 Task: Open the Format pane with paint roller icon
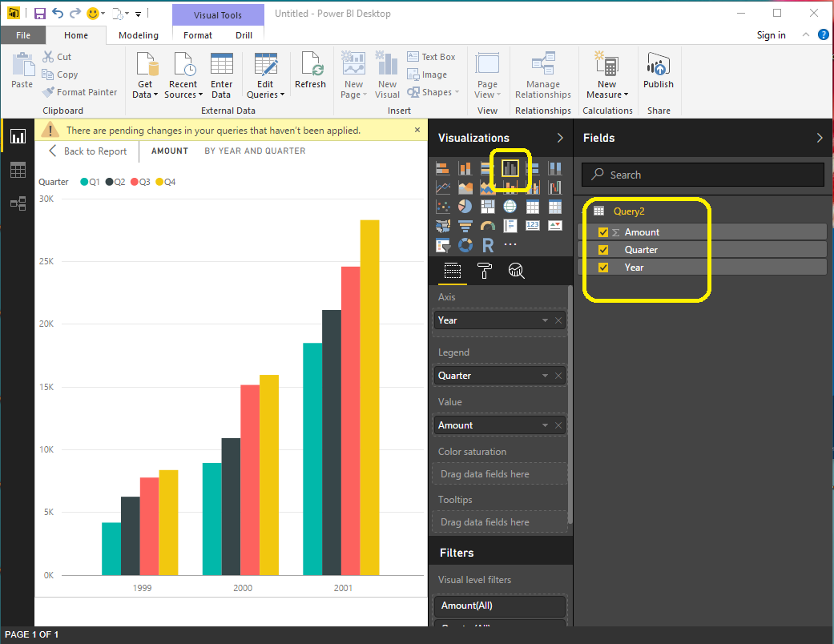(x=484, y=272)
